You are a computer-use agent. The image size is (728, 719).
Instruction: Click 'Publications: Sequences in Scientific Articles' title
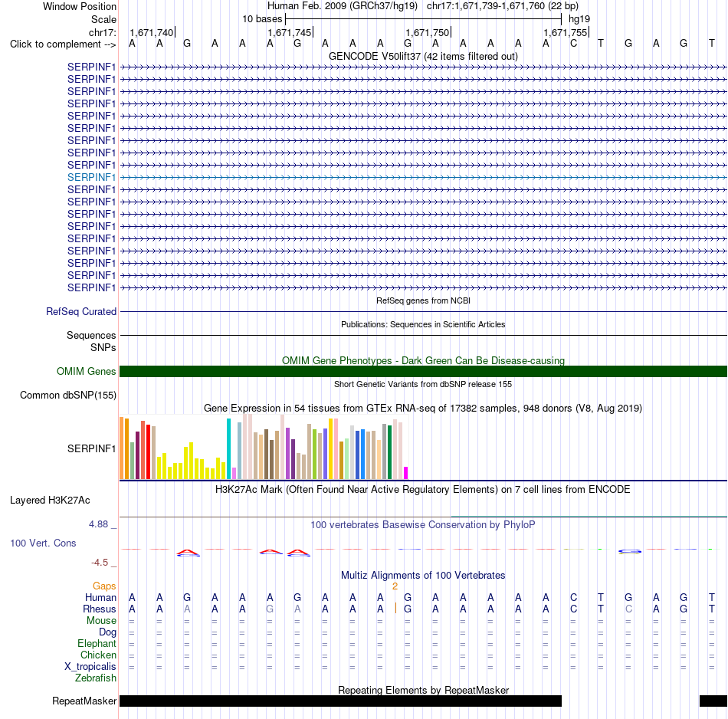pos(423,324)
